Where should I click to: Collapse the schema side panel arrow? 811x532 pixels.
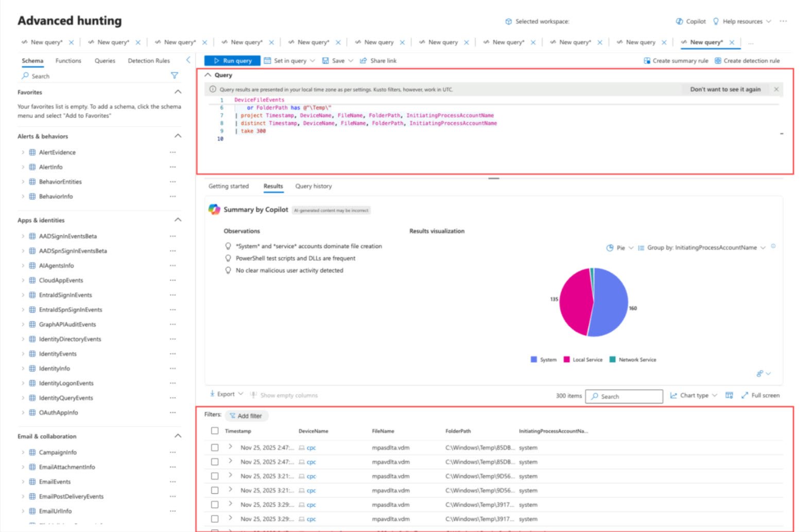click(x=188, y=60)
